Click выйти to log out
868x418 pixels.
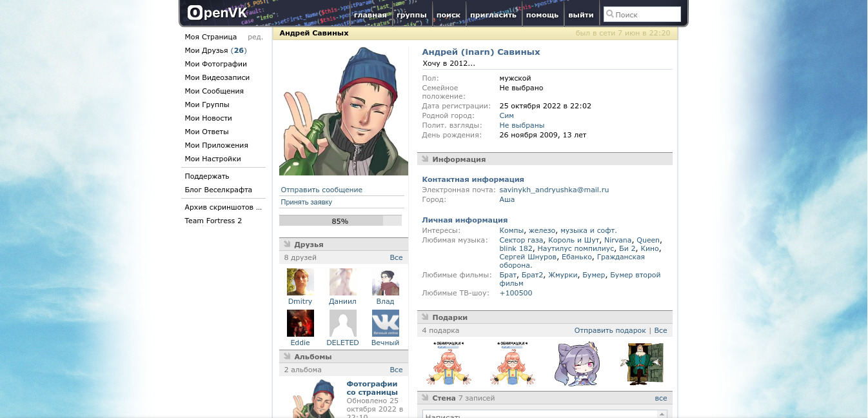581,15
